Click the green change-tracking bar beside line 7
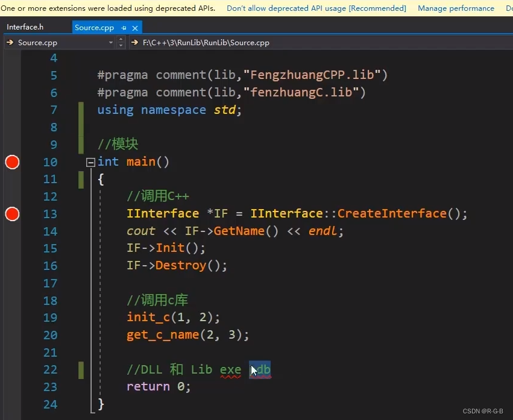Viewport: 513px width, 420px height. click(x=81, y=110)
